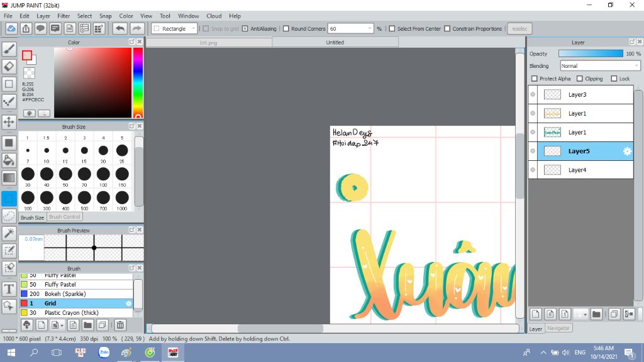Select the Bucket fill tool
The image size is (644, 362).
click(9, 160)
